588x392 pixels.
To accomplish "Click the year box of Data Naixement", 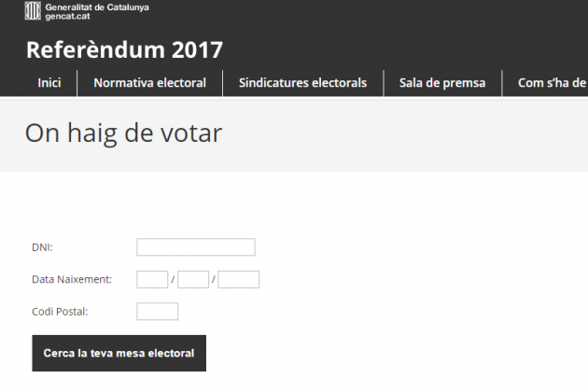I will (x=238, y=279).
